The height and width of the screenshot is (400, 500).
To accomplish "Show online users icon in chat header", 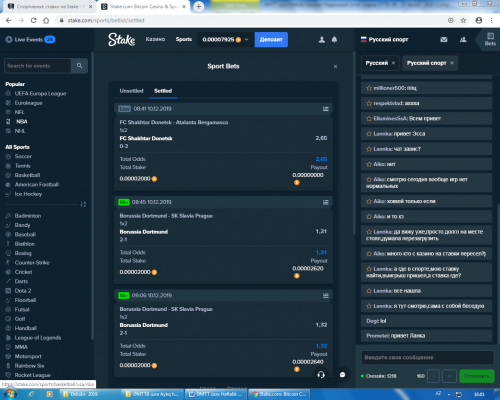I will [463, 40].
